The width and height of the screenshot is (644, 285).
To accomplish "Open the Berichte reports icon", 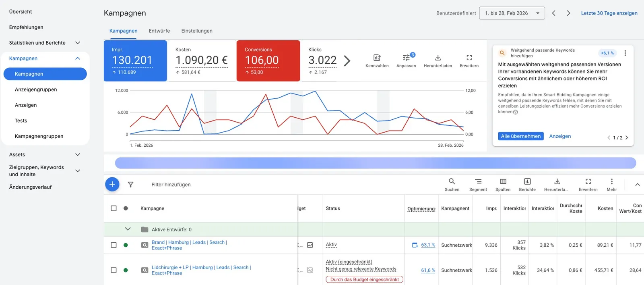I will pos(527,181).
